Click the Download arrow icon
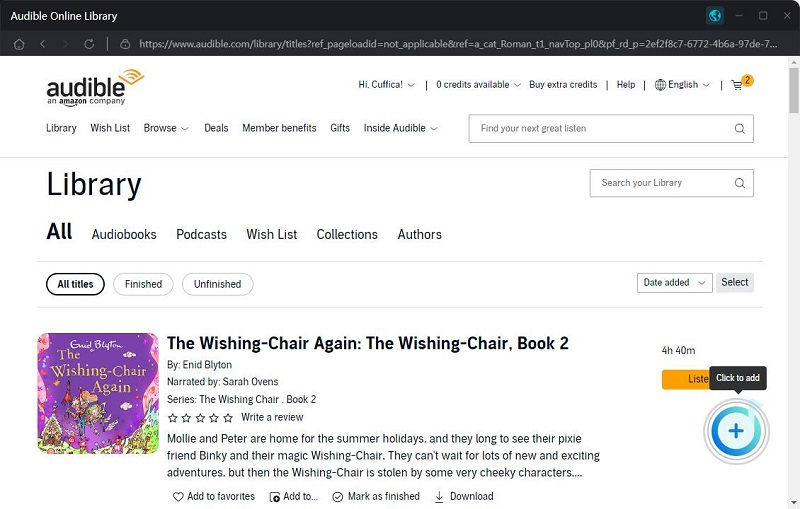Viewport: 800px width, 509px height. click(x=439, y=497)
